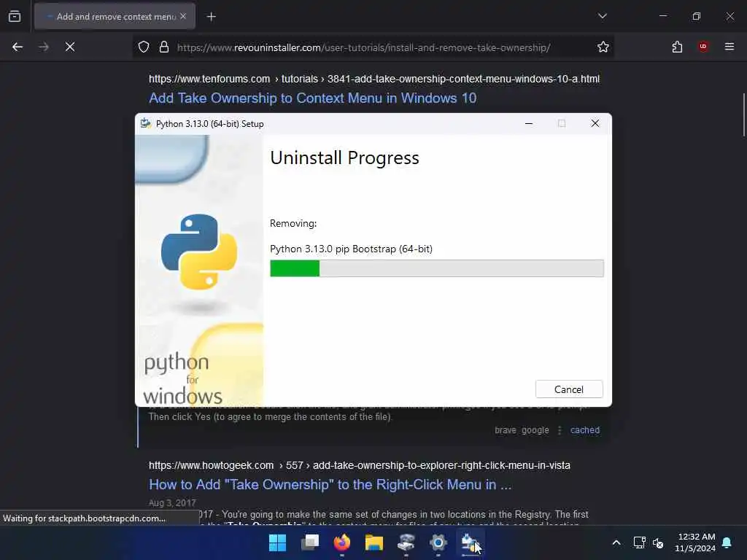747x560 pixels.
Task: Open the installer taskbar app before Settings
Action: point(406,542)
